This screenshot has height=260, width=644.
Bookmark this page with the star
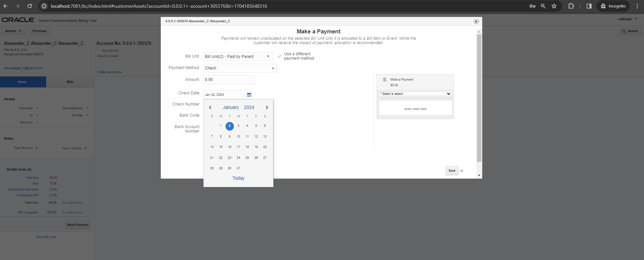point(554,6)
